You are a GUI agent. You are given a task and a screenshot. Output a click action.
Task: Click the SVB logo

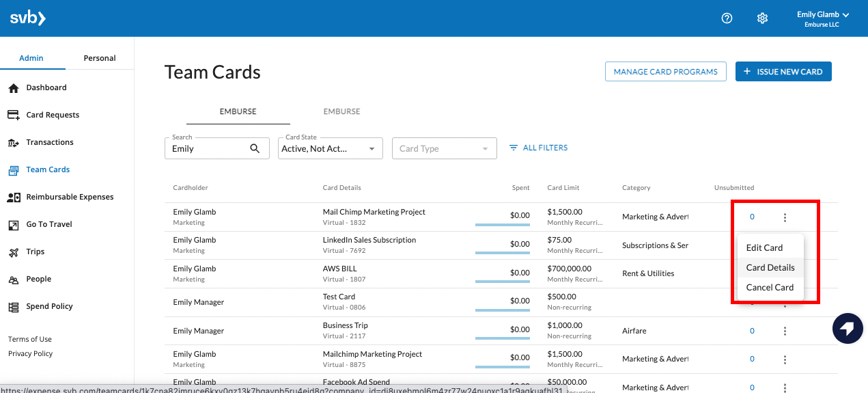(28, 18)
